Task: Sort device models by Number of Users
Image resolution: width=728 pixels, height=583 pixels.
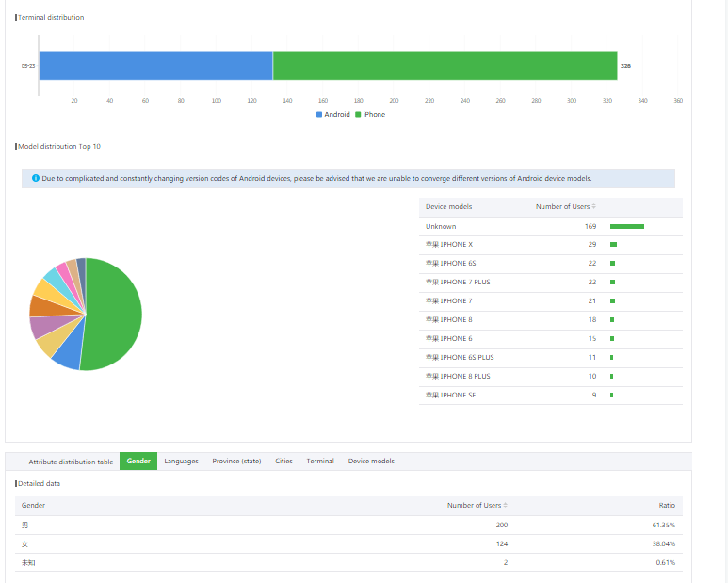Action: (593, 207)
